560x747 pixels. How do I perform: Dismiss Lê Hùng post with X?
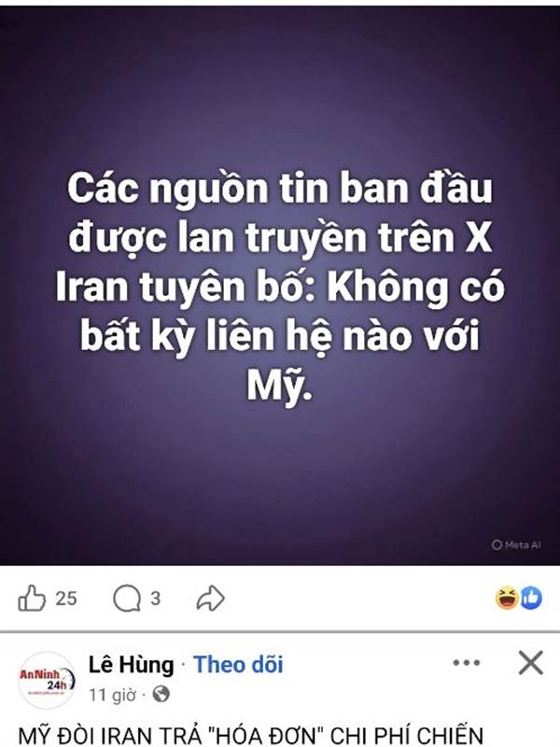(x=530, y=663)
